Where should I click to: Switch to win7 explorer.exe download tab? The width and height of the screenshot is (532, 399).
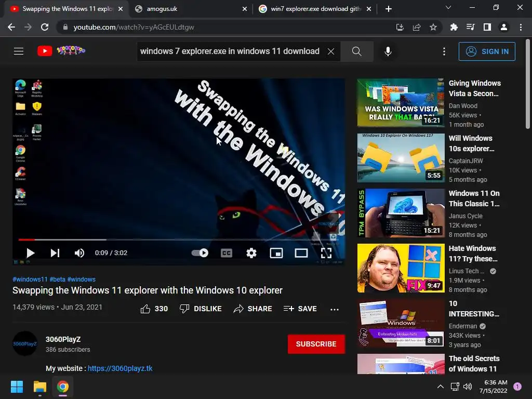point(315,9)
